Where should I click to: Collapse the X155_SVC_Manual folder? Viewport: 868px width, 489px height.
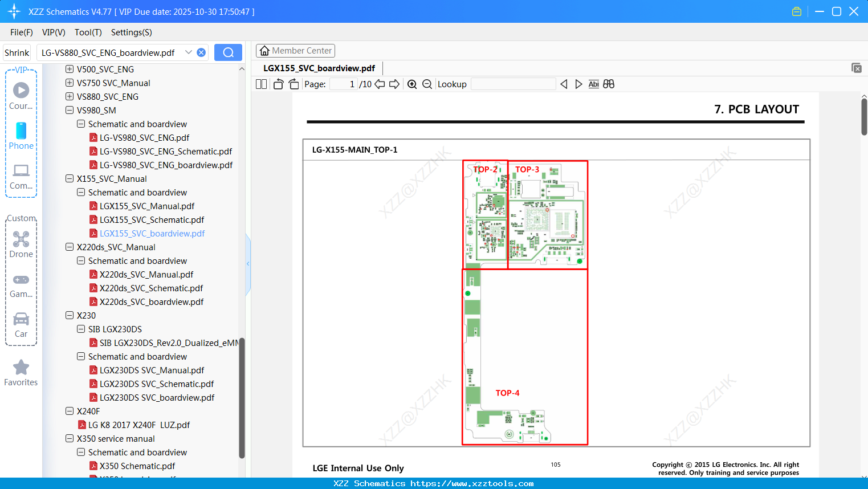[70, 178]
